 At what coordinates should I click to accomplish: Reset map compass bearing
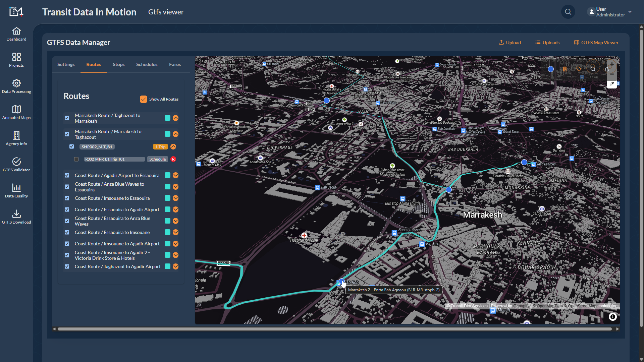click(x=612, y=84)
